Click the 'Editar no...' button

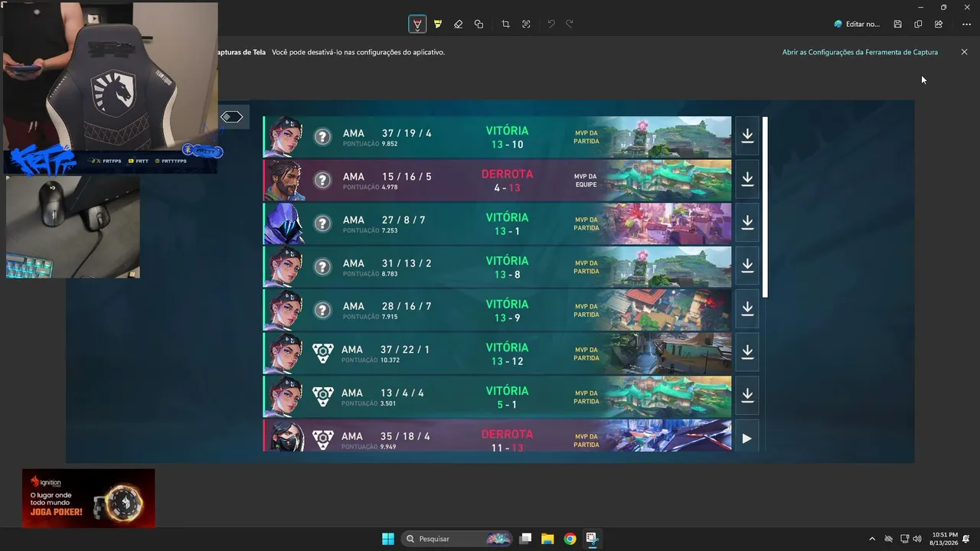[857, 24]
